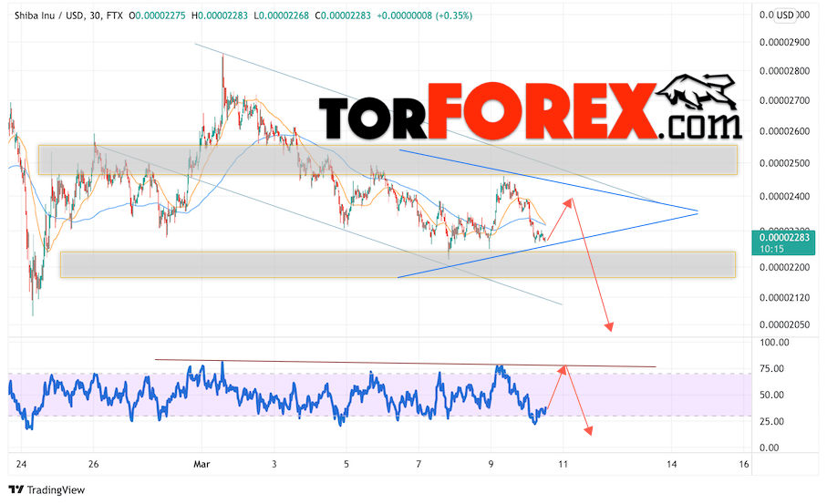Click the high value H0.00002283
Viewport: 827px width, 504px height.
(220, 15)
